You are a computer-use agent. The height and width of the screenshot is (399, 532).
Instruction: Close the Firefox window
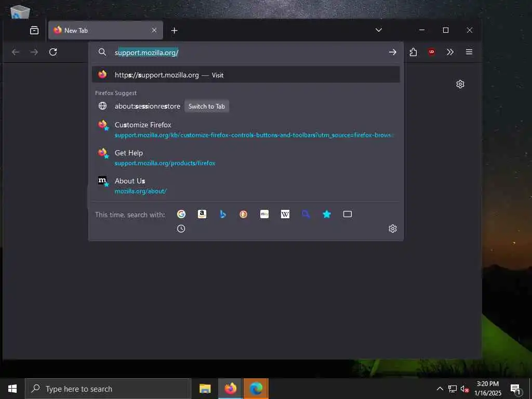470,30
